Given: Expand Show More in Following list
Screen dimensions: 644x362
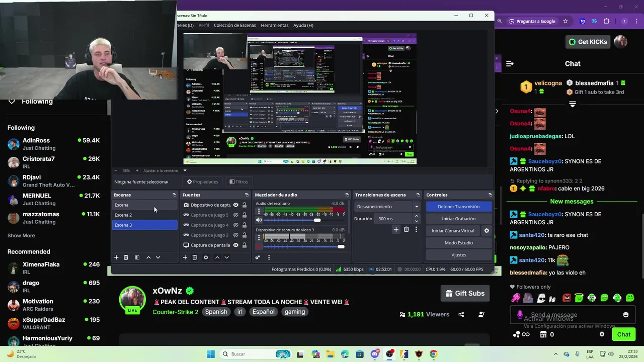Looking at the screenshot, I should [x=21, y=235].
